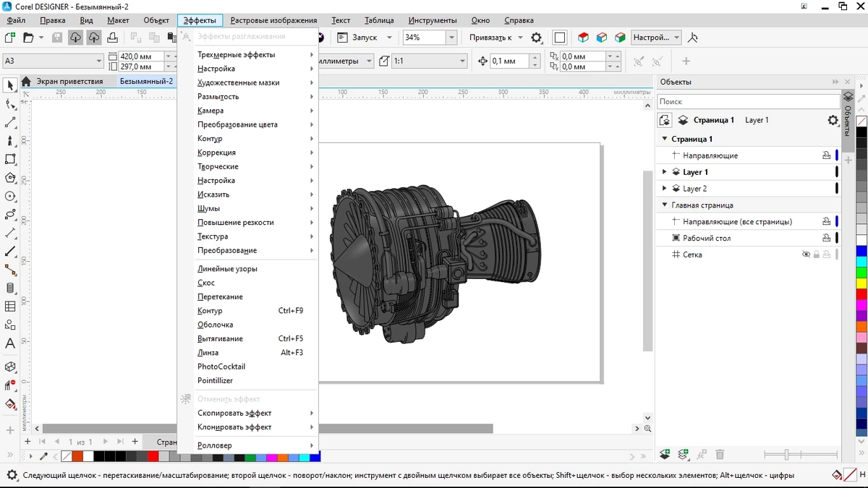Click the Open folder icon

[x=28, y=37]
